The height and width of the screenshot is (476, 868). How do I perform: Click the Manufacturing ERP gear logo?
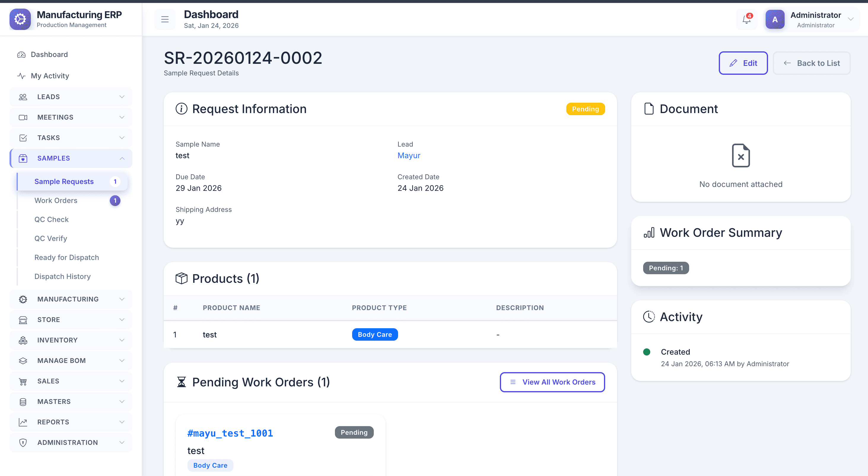[20, 19]
